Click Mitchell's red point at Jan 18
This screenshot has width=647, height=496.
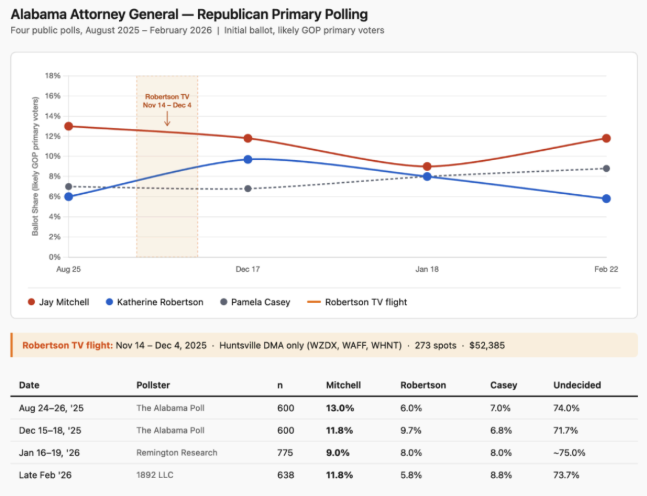[427, 166]
